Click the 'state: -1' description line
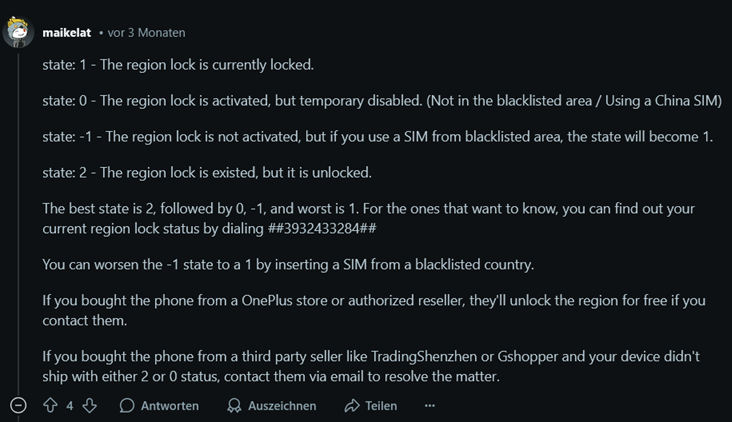 pyautogui.click(x=377, y=137)
